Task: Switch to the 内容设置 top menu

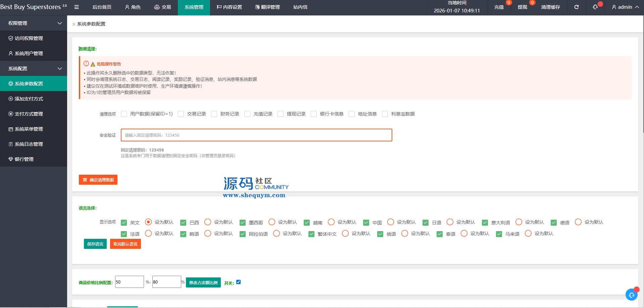Action: [229, 7]
